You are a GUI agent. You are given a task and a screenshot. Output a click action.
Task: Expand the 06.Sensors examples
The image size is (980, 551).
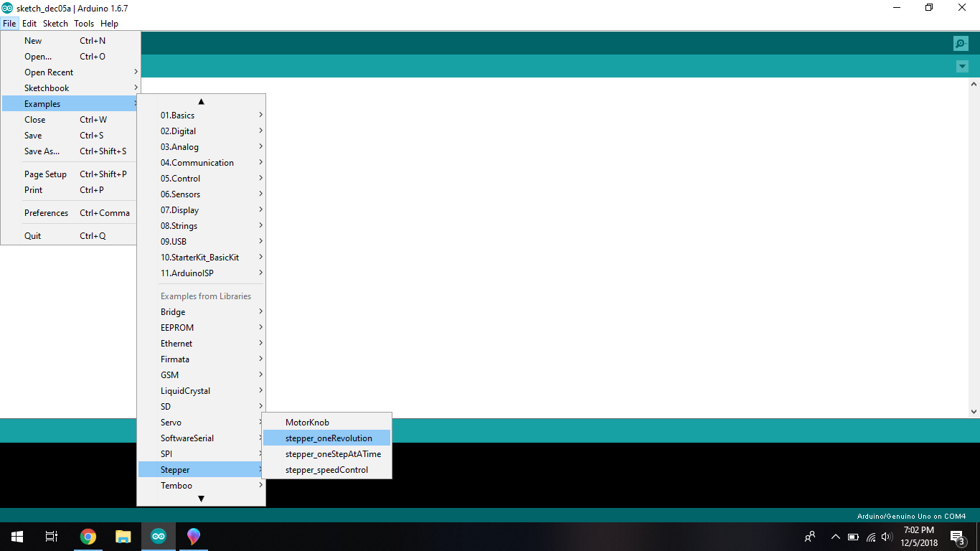pyautogui.click(x=201, y=194)
